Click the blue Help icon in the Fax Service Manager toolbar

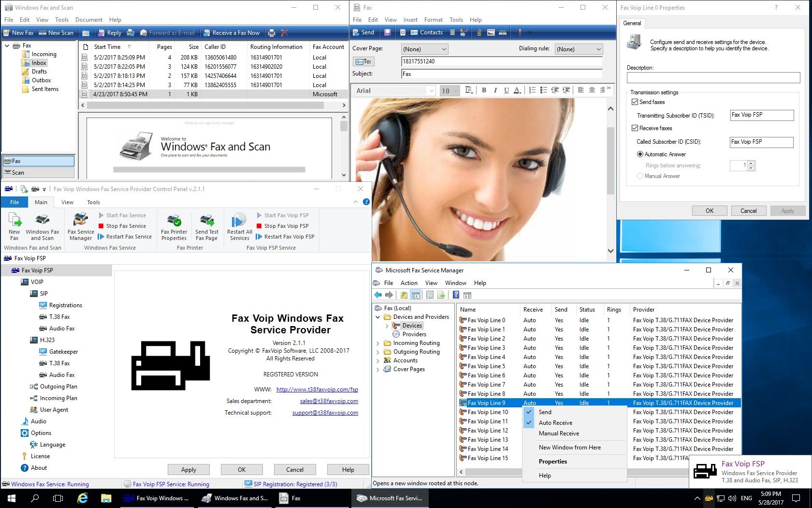point(456,295)
